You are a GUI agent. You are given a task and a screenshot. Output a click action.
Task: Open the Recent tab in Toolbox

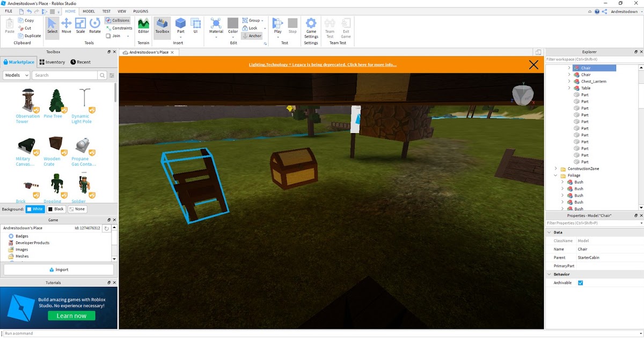tap(80, 62)
